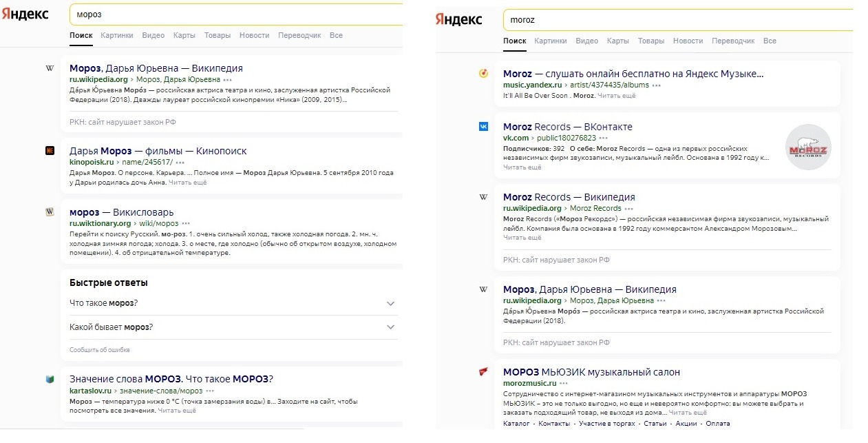Open three-dot menu next to morozmusic.ru
This screenshot has width=868, height=443.
564,384
